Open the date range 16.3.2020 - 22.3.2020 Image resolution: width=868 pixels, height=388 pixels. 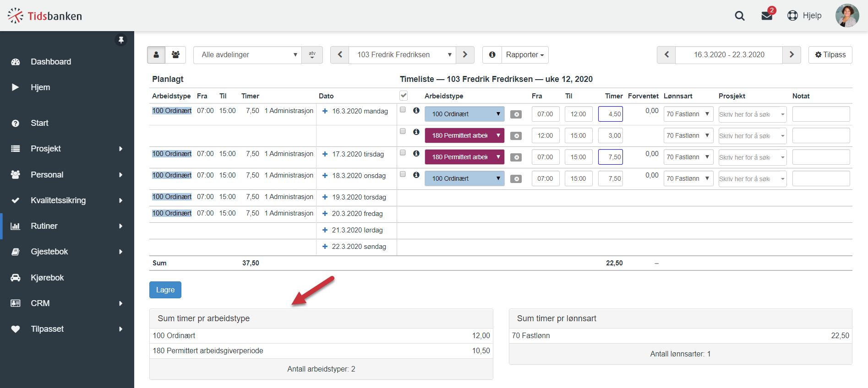(x=729, y=55)
